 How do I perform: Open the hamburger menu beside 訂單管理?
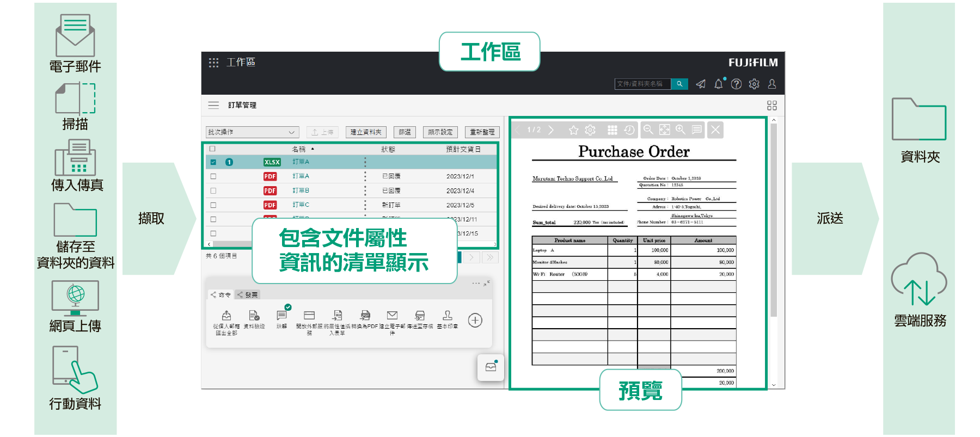[x=213, y=105]
